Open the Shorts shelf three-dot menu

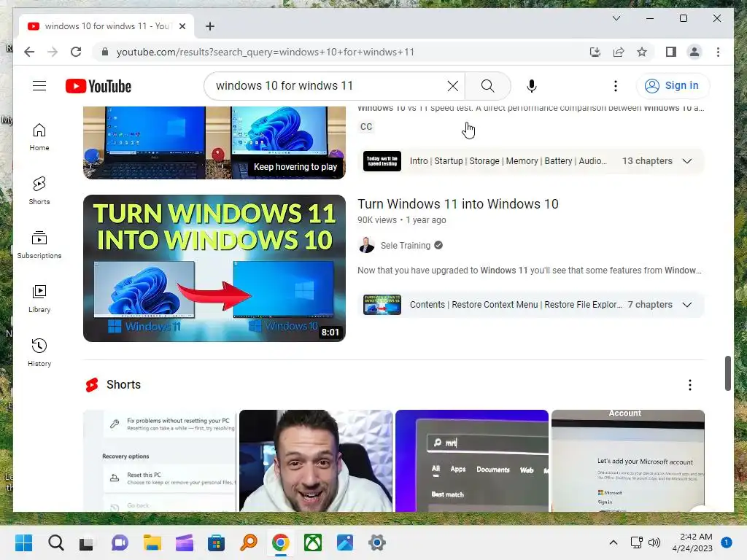click(690, 385)
